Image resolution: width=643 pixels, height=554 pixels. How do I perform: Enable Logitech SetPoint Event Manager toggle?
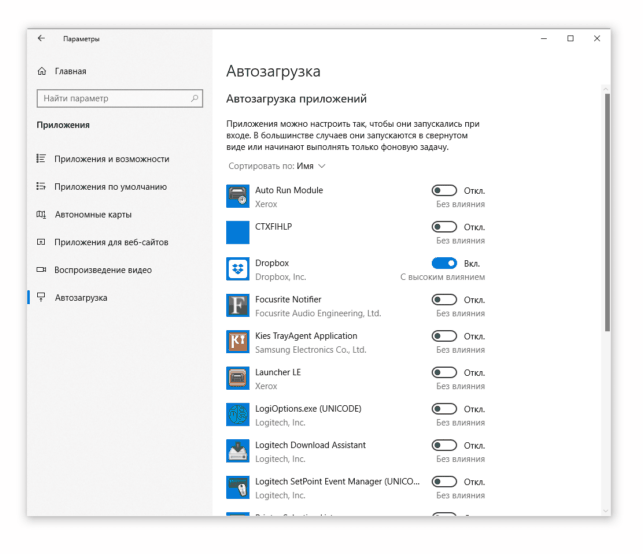click(444, 481)
